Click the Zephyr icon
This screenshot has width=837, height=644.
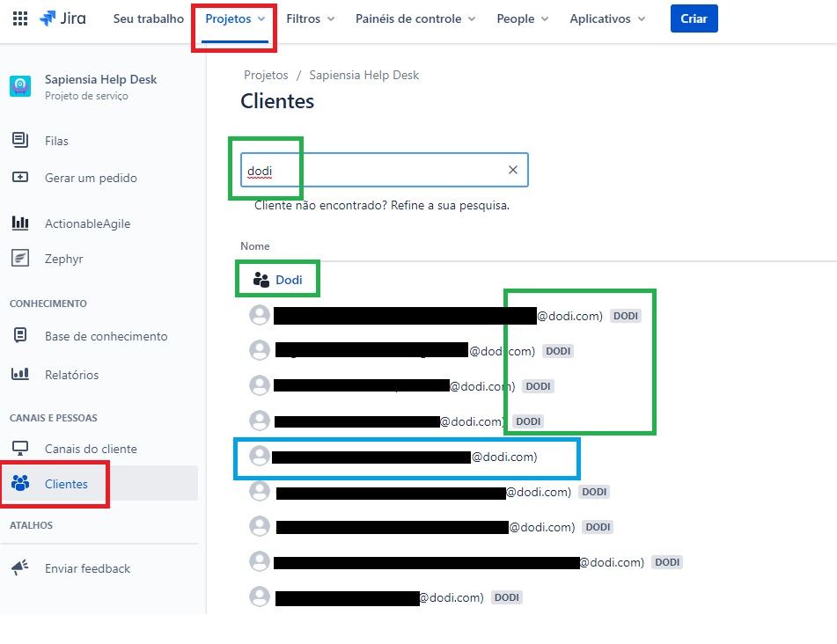(20, 258)
